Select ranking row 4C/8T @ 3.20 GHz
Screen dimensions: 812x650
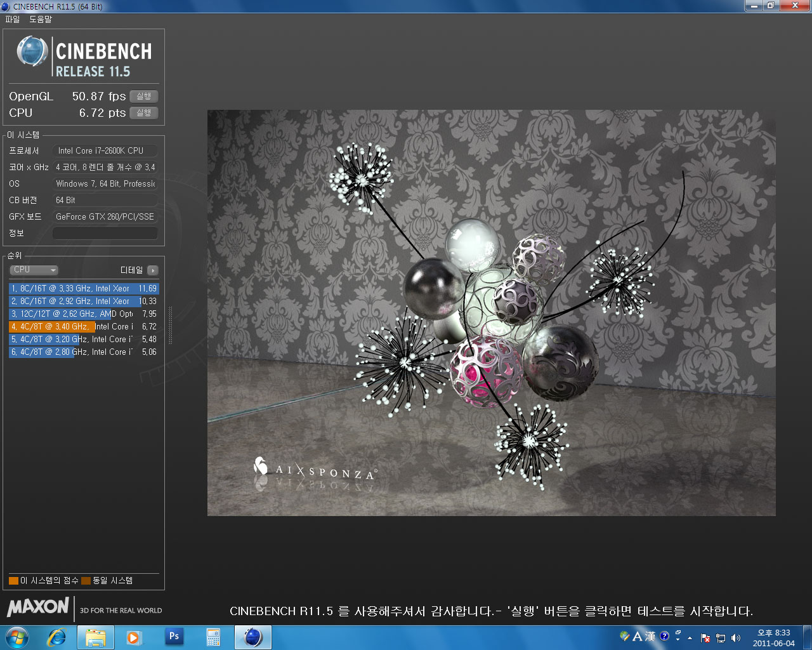(84, 339)
